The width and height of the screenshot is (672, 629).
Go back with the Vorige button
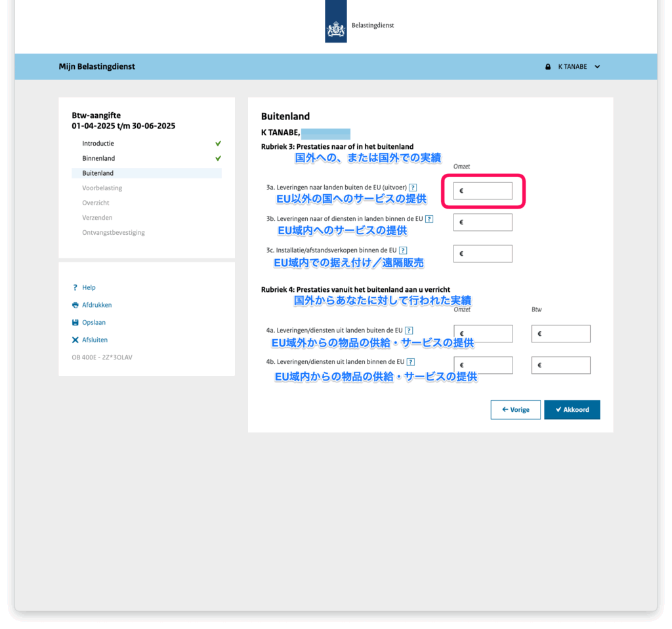tap(515, 410)
